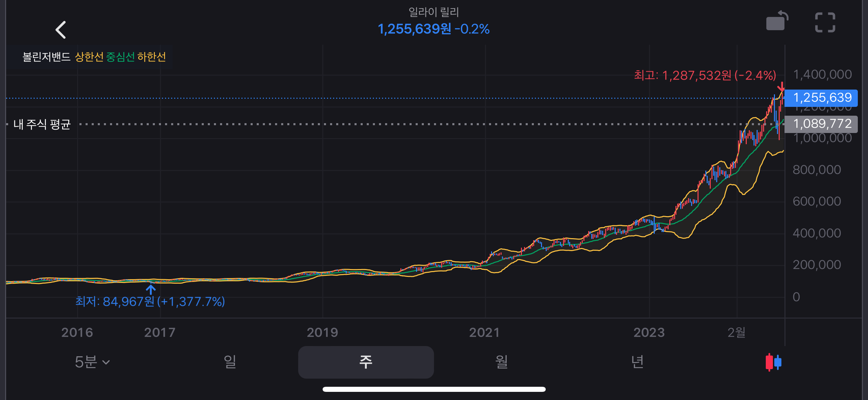This screenshot has width=868, height=400.
Task: Tap the 최저: 84,967원 low label
Action: click(150, 301)
